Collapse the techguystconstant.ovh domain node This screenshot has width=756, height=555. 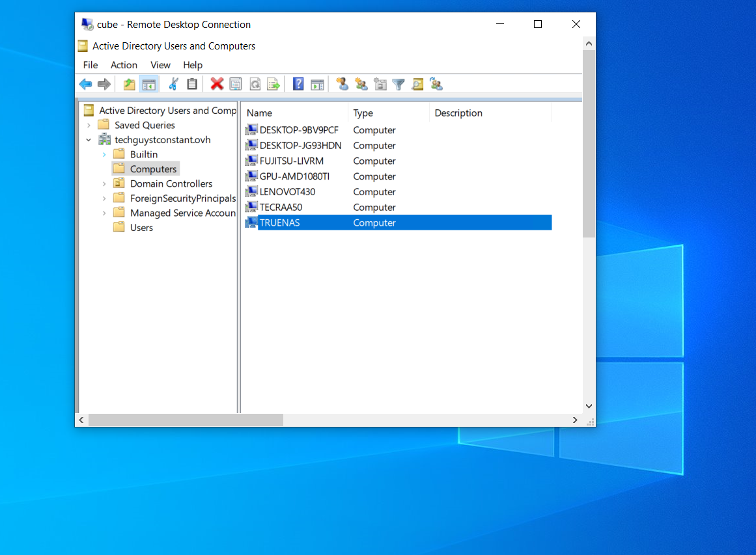pyautogui.click(x=89, y=140)
